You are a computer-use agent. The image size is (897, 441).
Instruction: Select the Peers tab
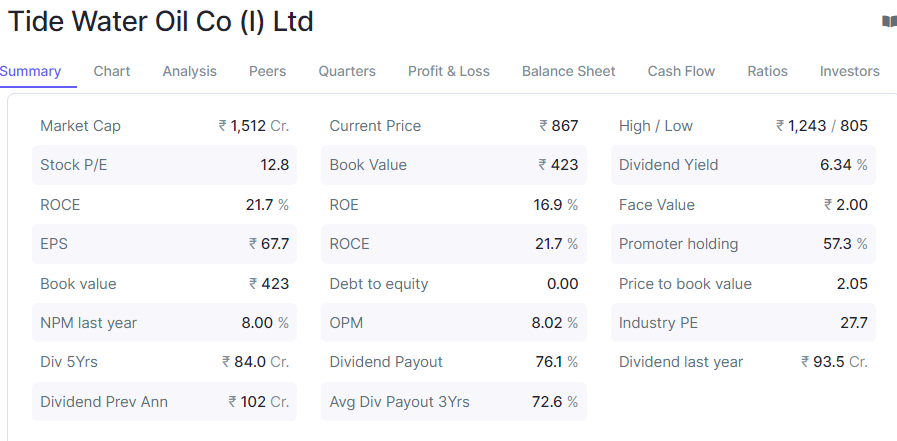click(x=267, y=71)
